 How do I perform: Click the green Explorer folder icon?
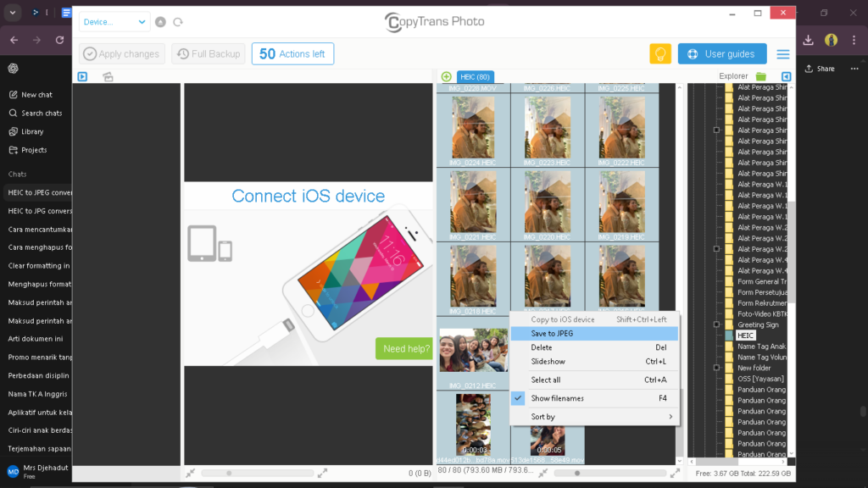(x=761, y=77)
